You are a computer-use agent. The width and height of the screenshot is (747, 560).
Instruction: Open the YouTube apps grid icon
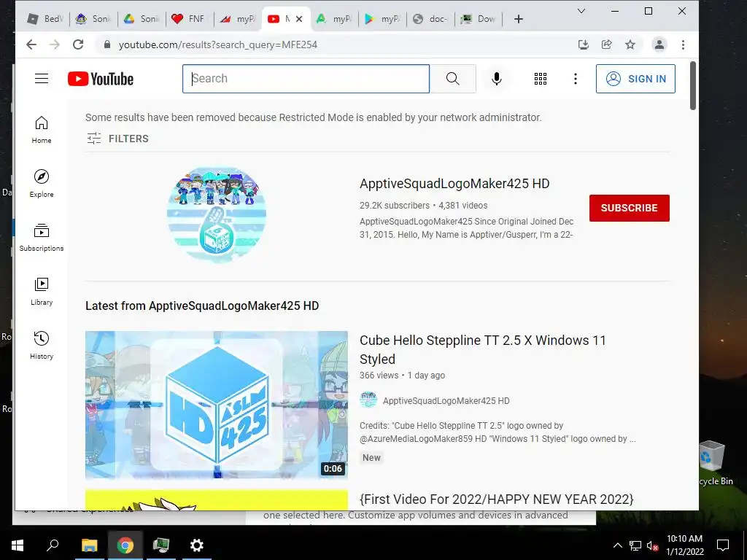[541, 79]
